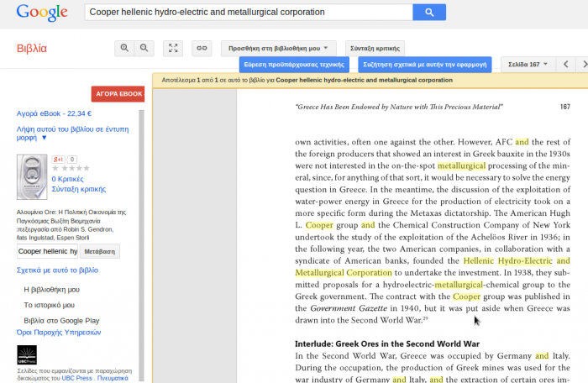This screenshot has width=588, height=383.
Task: Open the 0 Κριτικές link
Action: tap(67, 179)
